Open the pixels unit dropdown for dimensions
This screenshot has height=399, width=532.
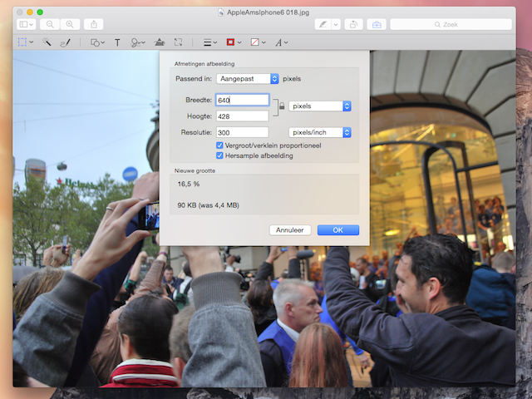(320, 106)
